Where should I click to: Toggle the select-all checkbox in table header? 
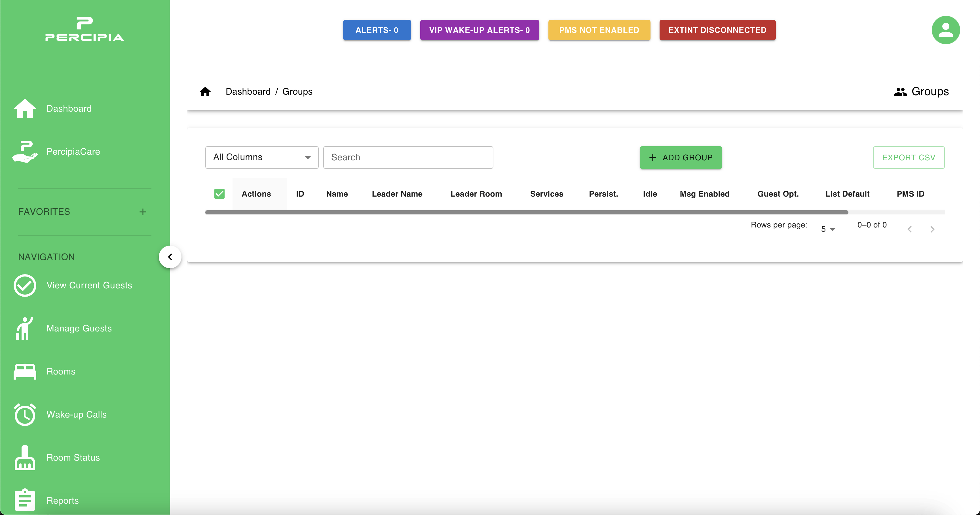[219, 194]
